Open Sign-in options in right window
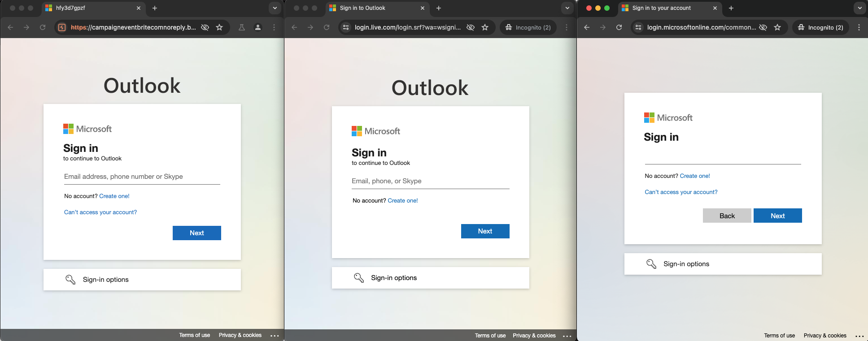The height and width of the screenshot is (341, 868). click(723, 264)
